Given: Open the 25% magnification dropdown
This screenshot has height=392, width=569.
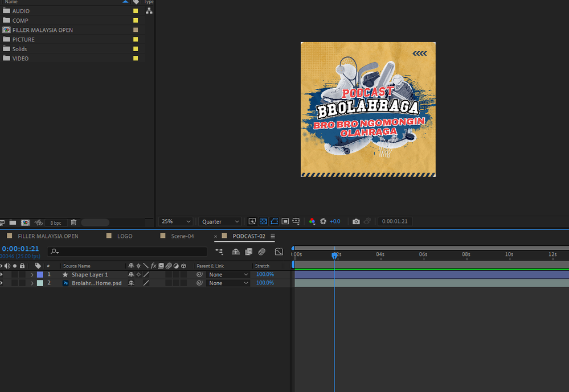Looking at the screenshot, I should [x=176, y=221].
